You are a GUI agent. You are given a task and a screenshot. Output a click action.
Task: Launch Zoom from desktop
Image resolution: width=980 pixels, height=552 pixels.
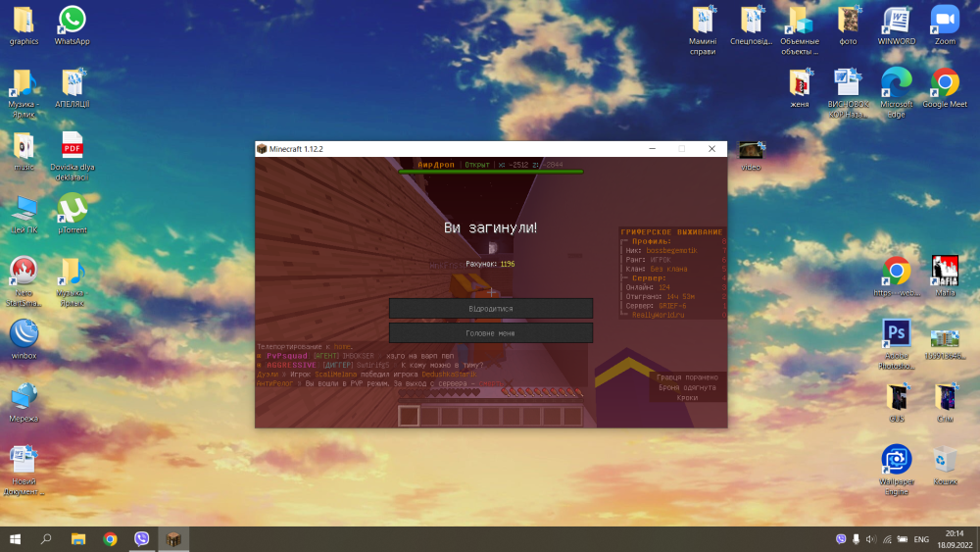(x=945, y=25)
